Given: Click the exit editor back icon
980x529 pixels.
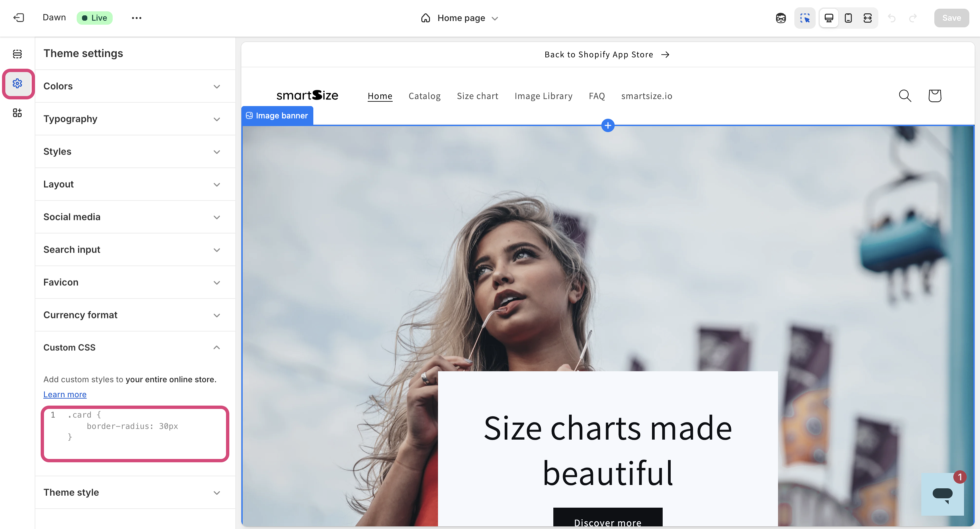Looking at the screenshot, I should pos(18,17).
